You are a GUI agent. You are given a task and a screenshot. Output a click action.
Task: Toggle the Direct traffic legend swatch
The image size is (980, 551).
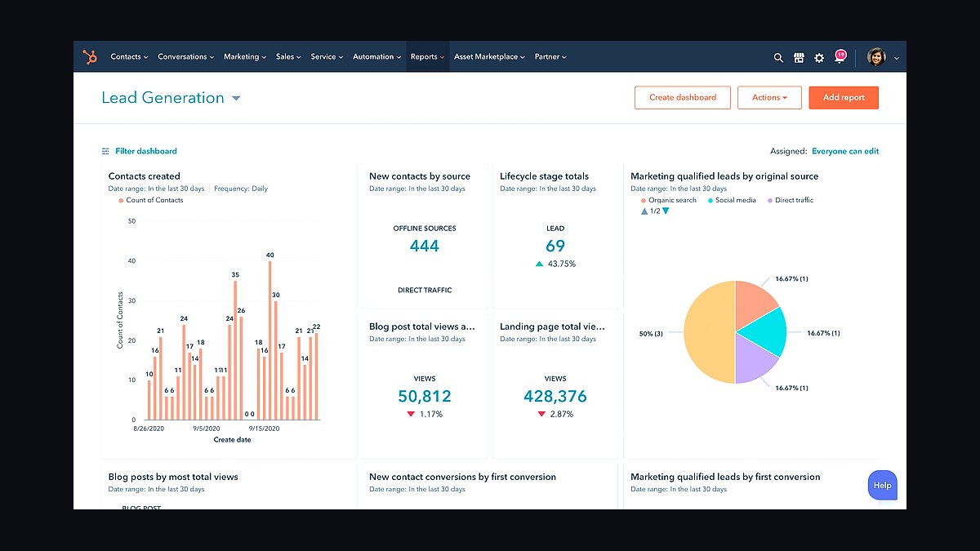click(770, 200)
